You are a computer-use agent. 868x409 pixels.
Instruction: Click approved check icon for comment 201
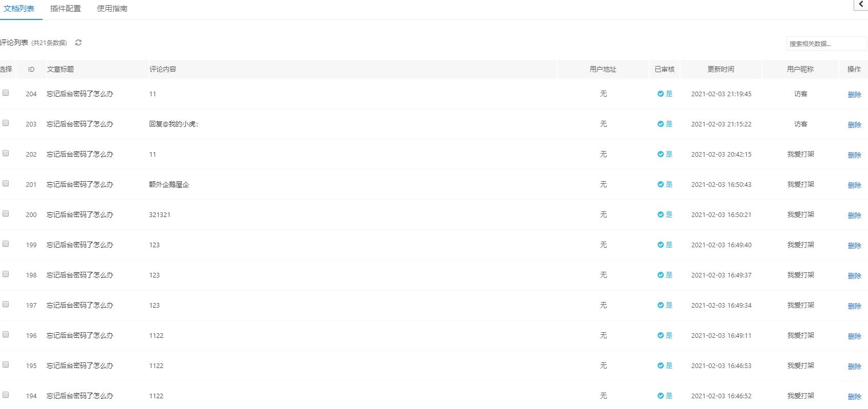[660, 184]
